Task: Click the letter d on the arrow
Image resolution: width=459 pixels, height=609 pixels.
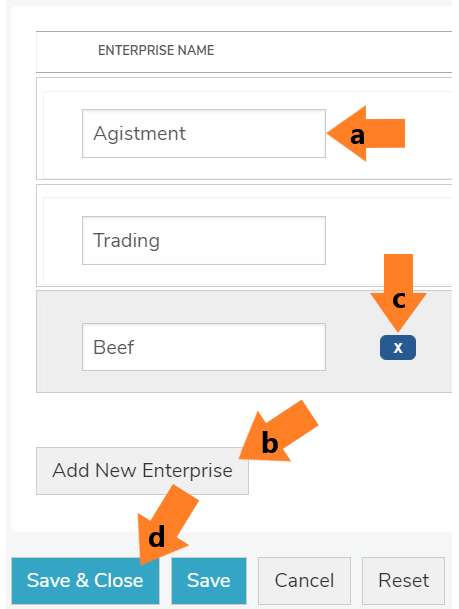Action: pos(157,537)
